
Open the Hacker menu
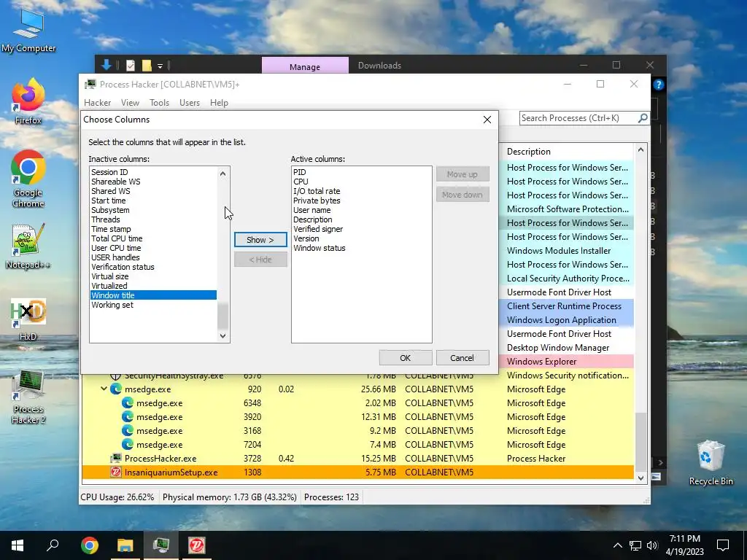pyautogui.click(x=97, y=102)
